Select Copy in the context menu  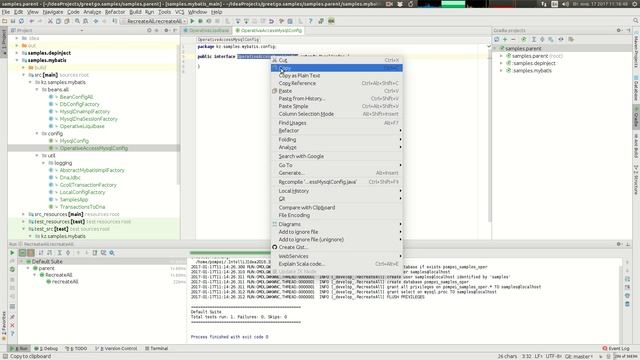[x=337, y=68]
